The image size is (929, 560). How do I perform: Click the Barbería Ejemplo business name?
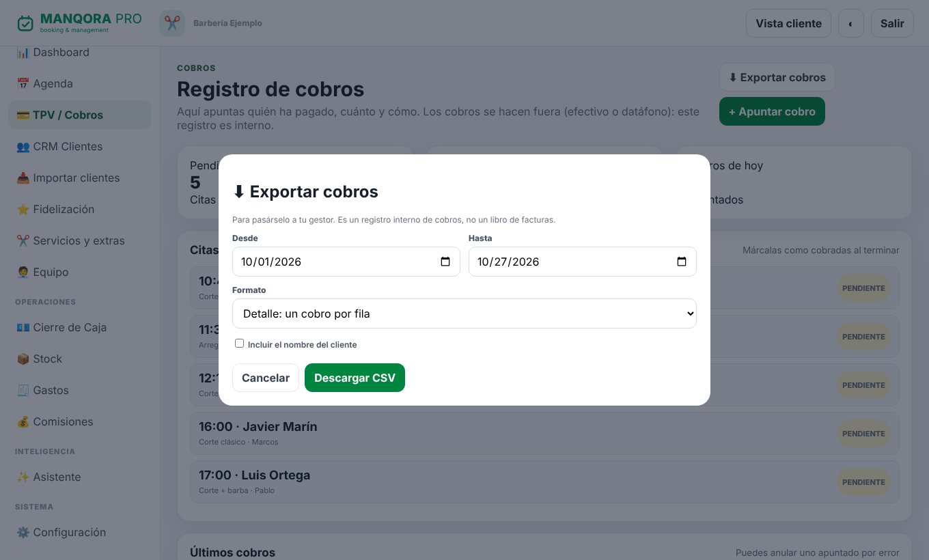(x=227, y=23)
